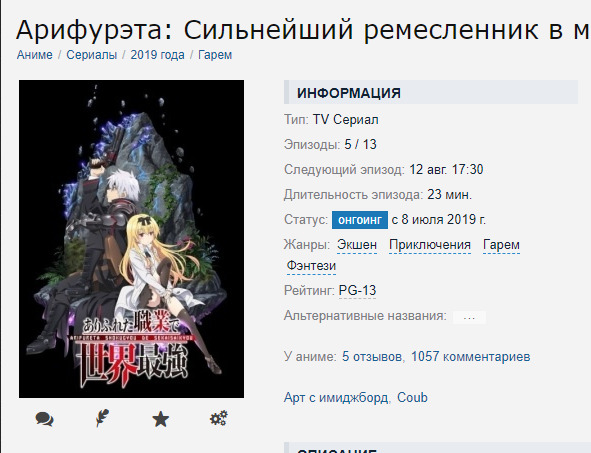Click the feather write-review icon
Viewport: 591px width, 453px height.
(102, 418)
